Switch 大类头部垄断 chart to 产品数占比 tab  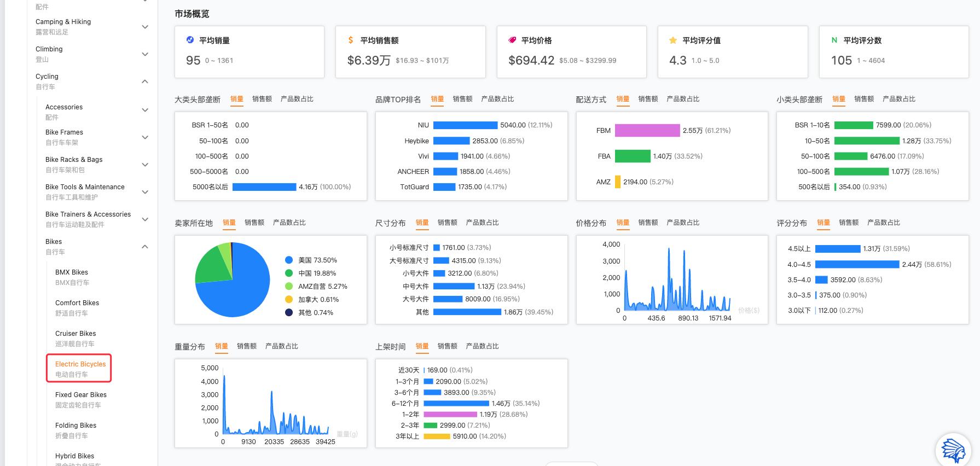(297, 99)
